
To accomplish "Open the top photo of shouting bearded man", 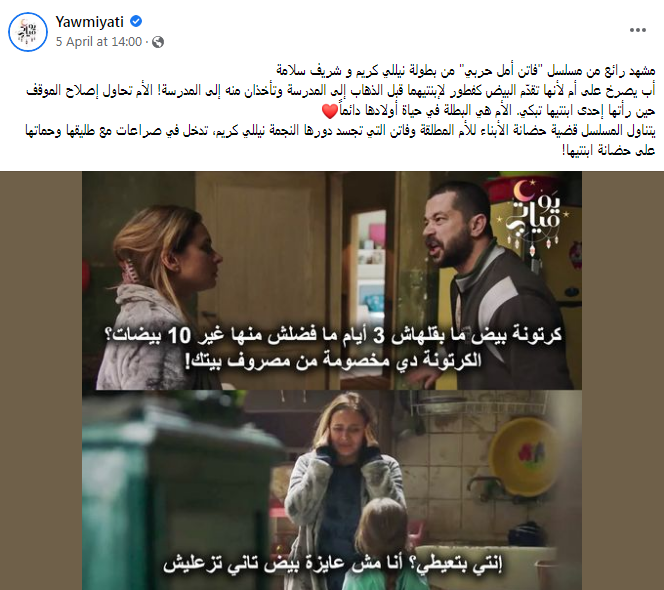I will pos(332,280).
